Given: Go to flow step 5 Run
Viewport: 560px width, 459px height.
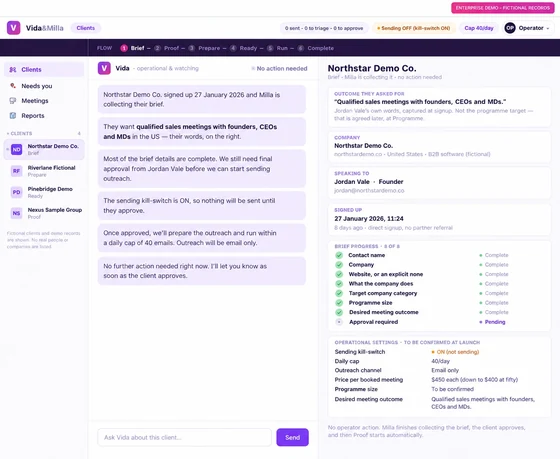Looking at the screenshot, I should pos(277,48).
